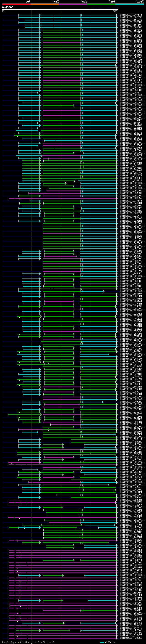The image size is (146, 644).
Task: Select the UniRef100_B7NZF8 label
Action: 131,120
